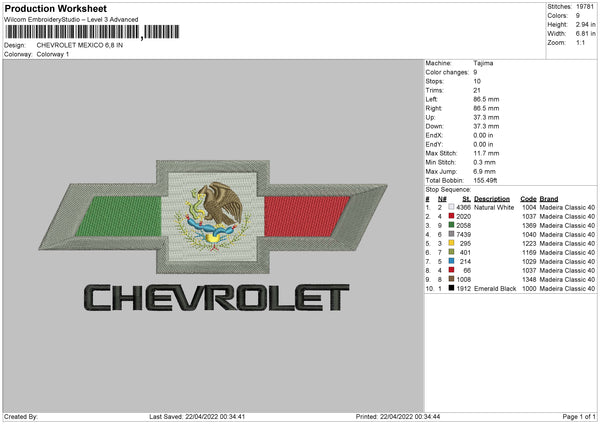600x424 pixels.
Task: Click the Height value 2.94 in
Action: coord(585,24)
